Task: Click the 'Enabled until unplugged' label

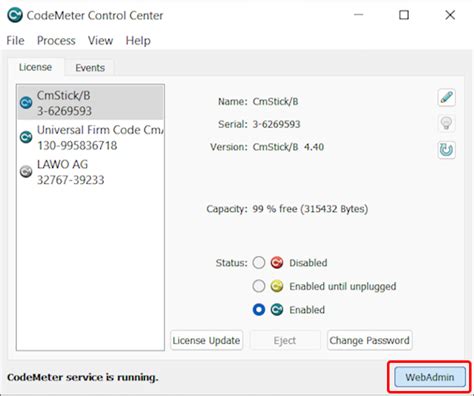Action: click(x=343, y=286)
